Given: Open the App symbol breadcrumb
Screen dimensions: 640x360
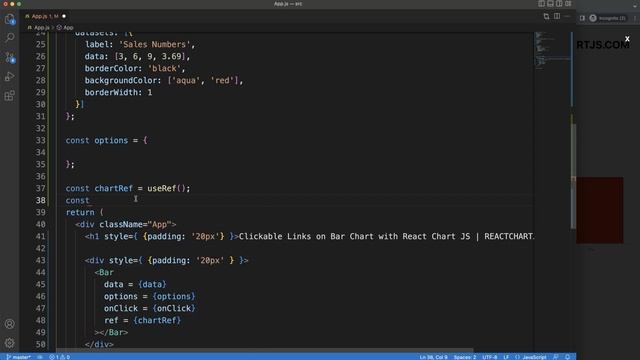Looking at the screenshot, I should [65, 28].
